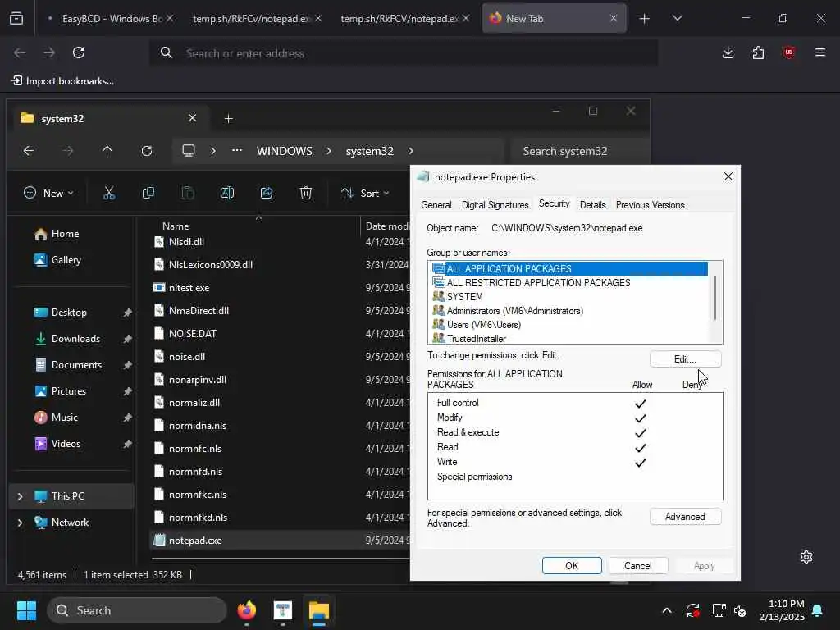The height and width of the screenshot is (630, 840).
Task: Open the New dropdown in Explorer
Action: (48, 193)
